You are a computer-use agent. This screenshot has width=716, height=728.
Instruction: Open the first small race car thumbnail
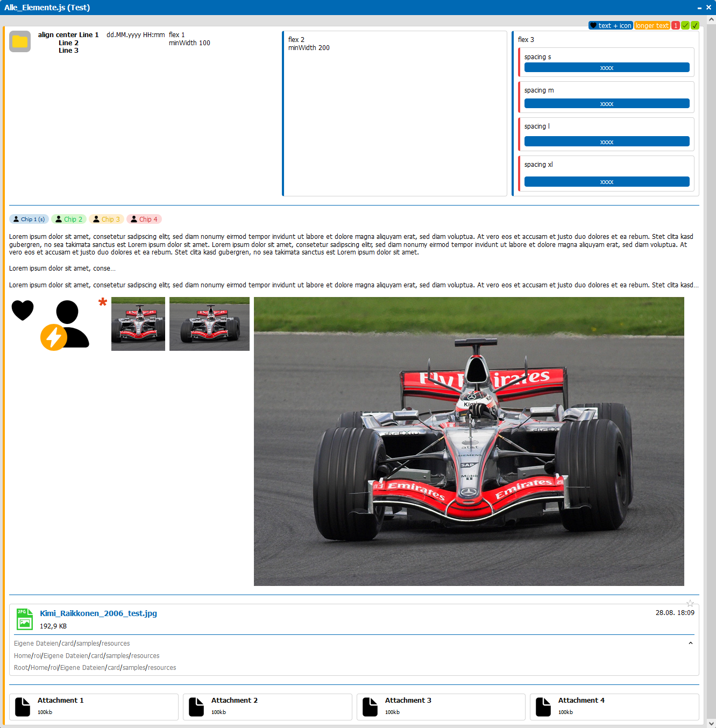click(138, 324)
